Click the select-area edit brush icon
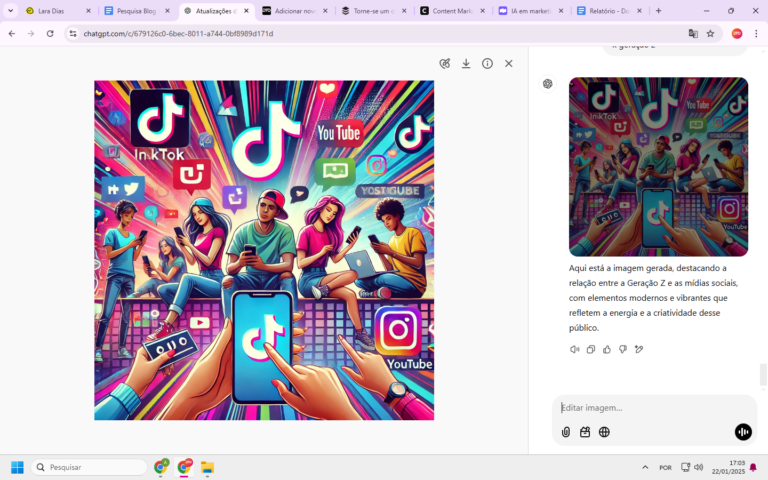The image size is (768, 480). [x=445, y=64]
